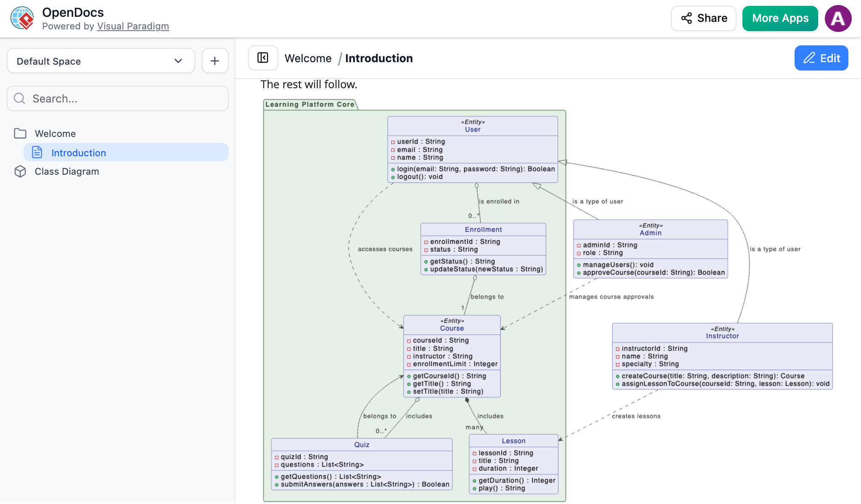Navigate to Welcome via the breadcrumb
861x504 pixels.
[308, 58]
